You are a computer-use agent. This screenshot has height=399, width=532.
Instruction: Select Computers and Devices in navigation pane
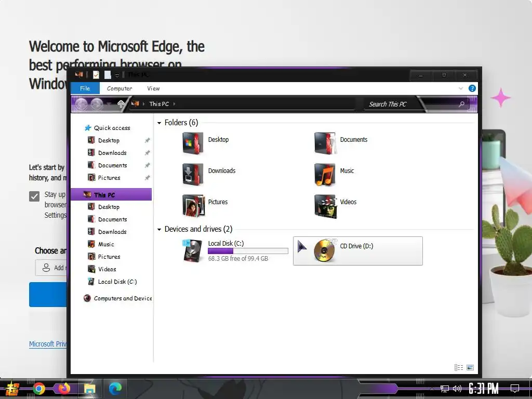(x=118, y=298)
